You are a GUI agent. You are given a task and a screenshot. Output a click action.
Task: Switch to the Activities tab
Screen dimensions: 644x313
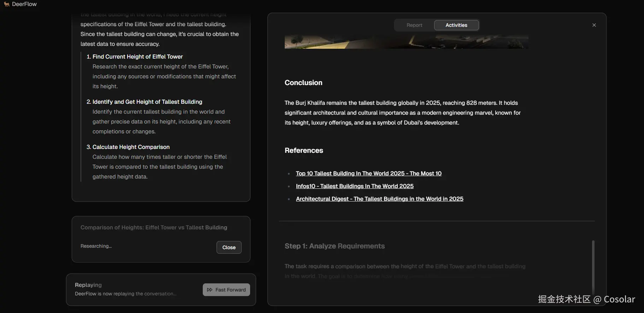tap(456, 25)
